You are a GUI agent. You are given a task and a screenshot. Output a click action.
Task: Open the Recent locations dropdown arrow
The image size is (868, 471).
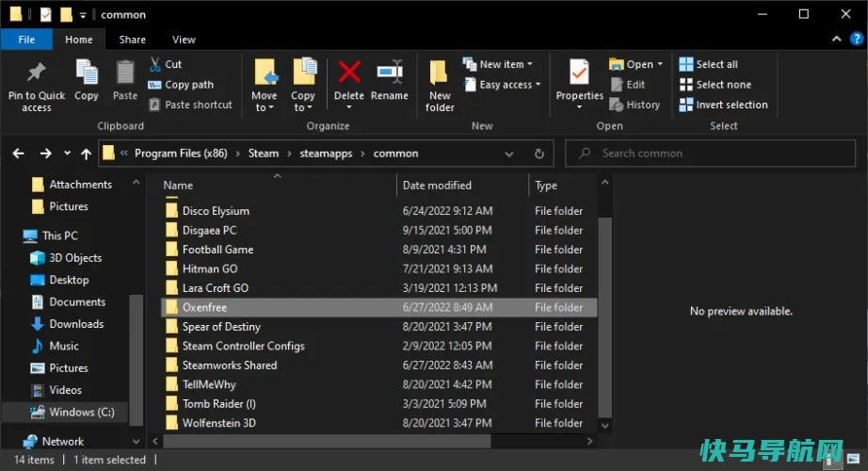67,154
